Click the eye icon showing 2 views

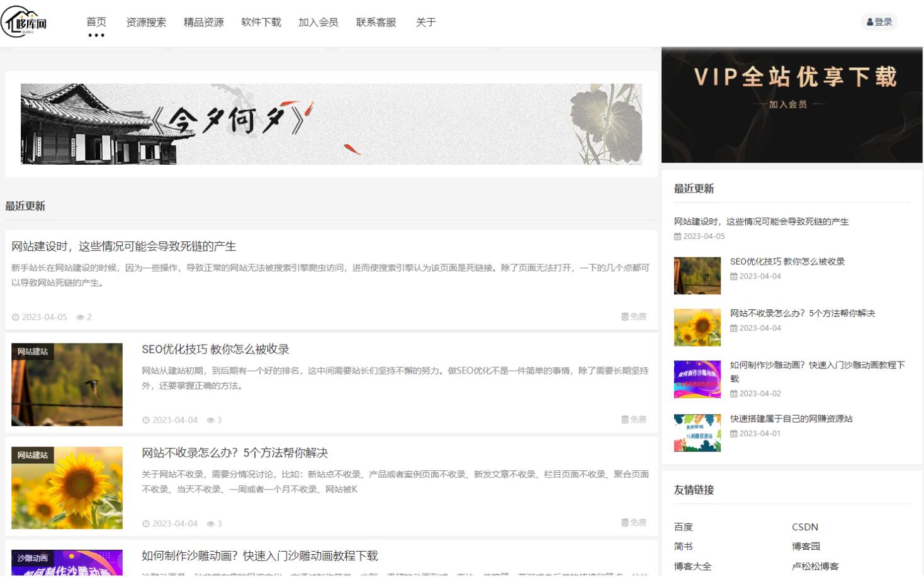pos(81,317)
